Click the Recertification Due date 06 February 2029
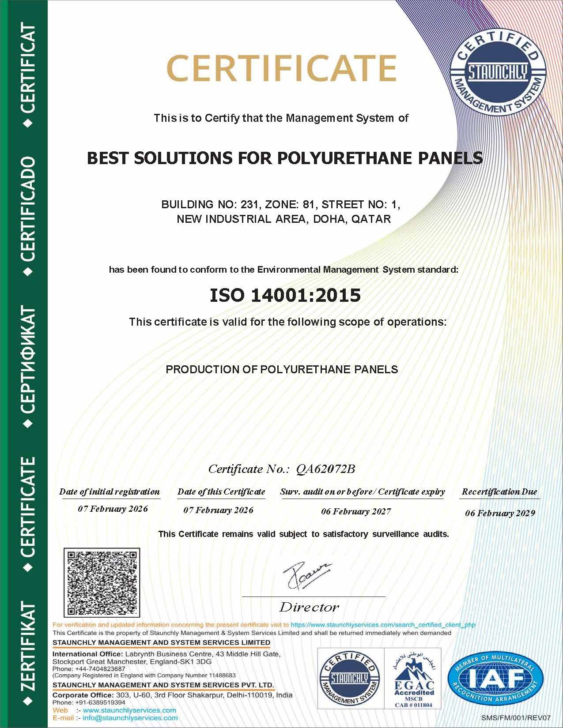Viewport: 563px width, 728px height. pos(500,513)
